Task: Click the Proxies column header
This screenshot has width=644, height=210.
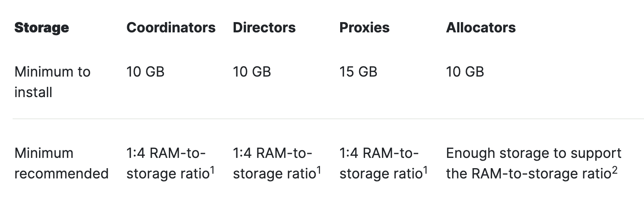Action: click(x=364, y=28)
